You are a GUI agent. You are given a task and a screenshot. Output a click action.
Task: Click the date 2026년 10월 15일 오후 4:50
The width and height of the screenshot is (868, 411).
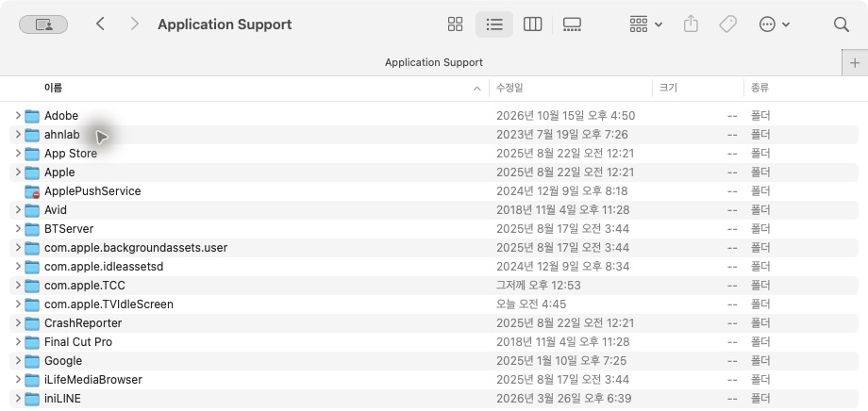pos(565,116)
